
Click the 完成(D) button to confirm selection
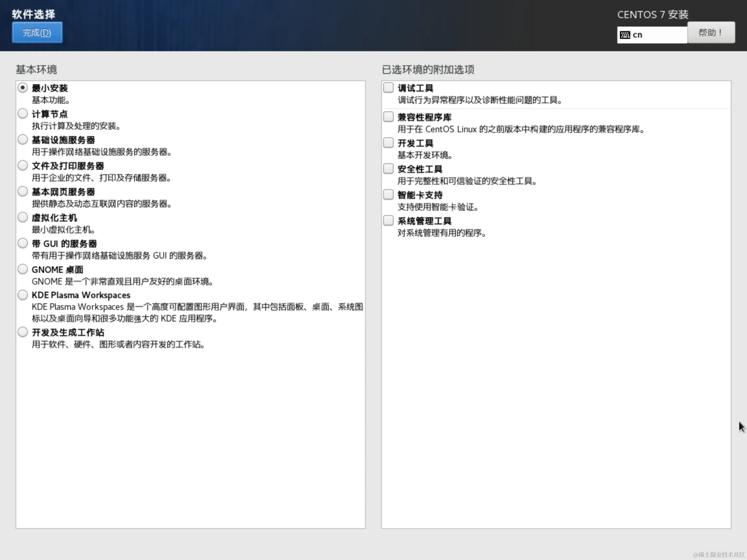point(37,32)
